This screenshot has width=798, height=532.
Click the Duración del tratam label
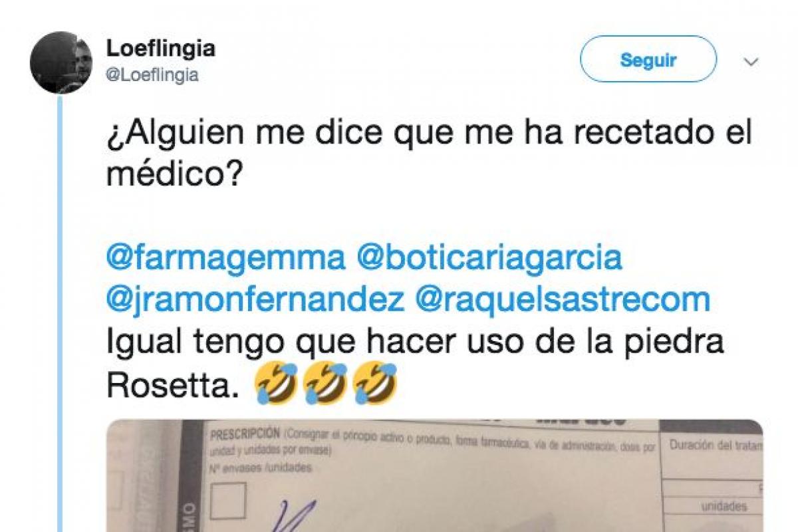[716, 446]
